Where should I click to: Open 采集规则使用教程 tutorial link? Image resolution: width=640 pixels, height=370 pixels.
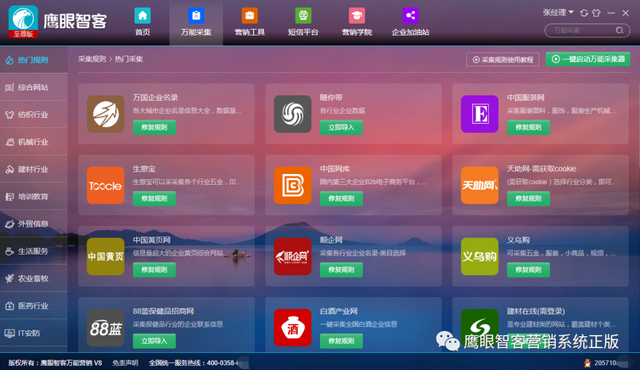tap(502, 60)
